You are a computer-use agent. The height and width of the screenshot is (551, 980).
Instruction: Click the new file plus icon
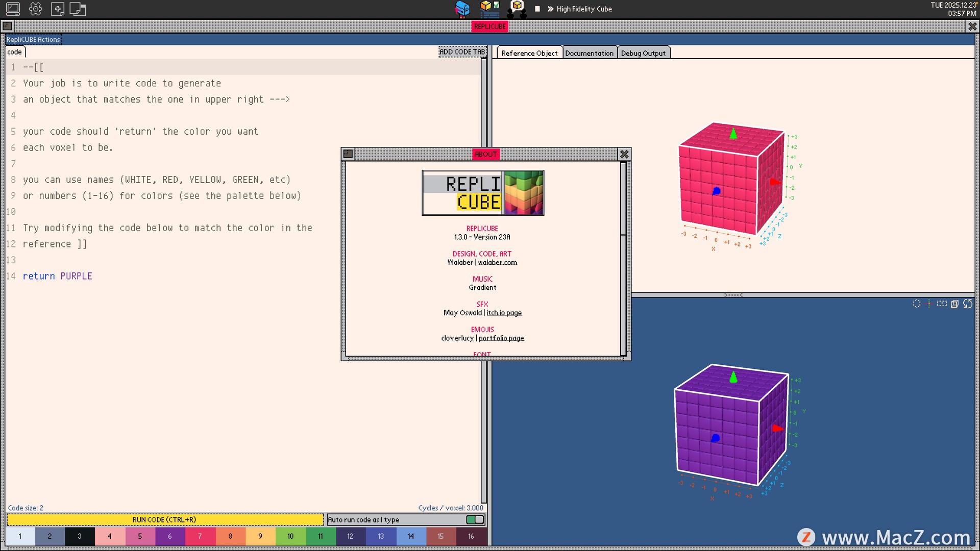tap(58, 9)
